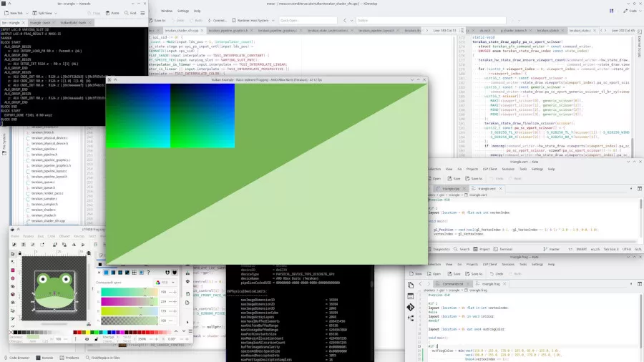
Task: Select the Inkscape selector arrow tool
Action: point(14,253)
